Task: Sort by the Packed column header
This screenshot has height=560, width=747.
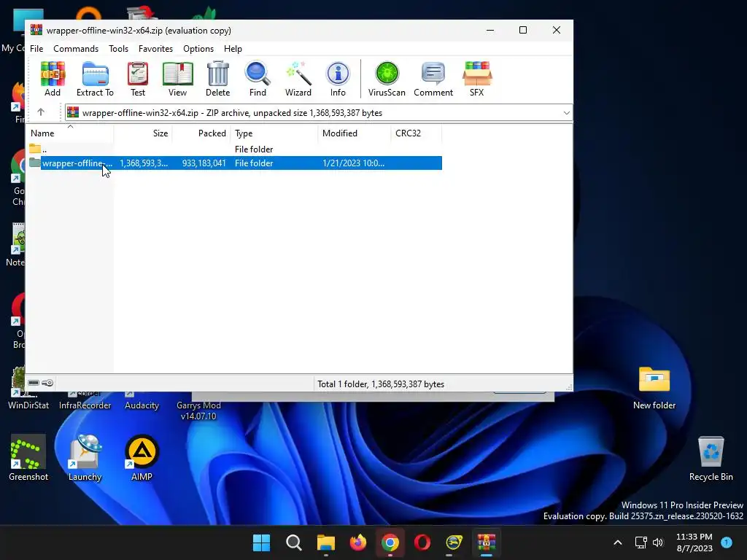Action: pyautogui.click(x=201, y=133)
